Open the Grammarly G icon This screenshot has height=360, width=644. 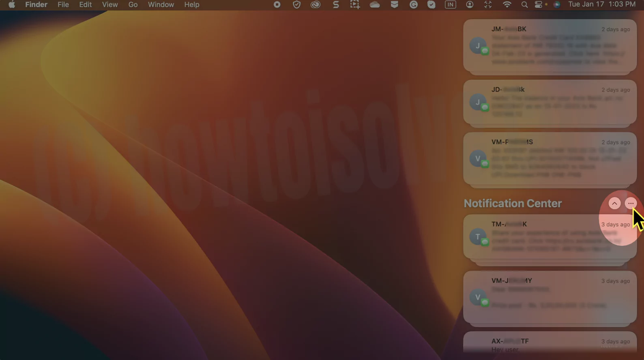pyautogui.click(x=414, y=4)
